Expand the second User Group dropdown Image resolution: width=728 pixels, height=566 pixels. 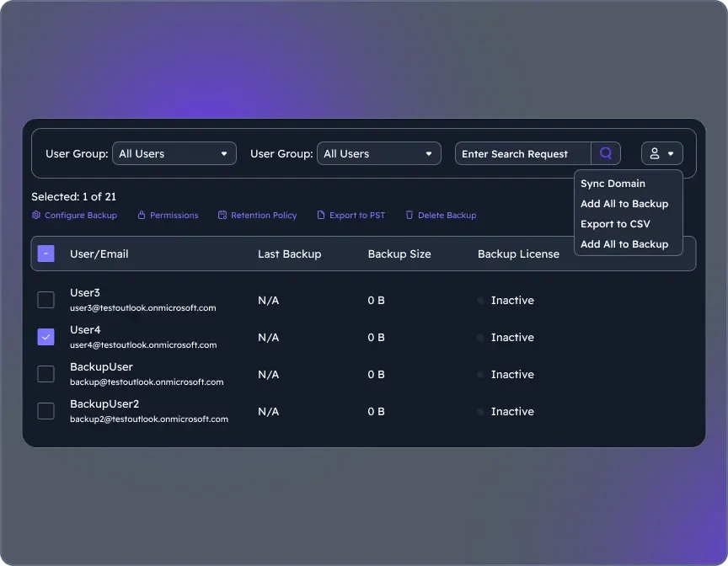point(378,154)
